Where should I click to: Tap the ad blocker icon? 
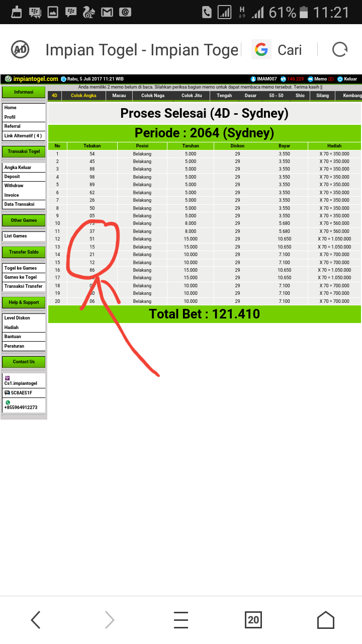point(20,49)
